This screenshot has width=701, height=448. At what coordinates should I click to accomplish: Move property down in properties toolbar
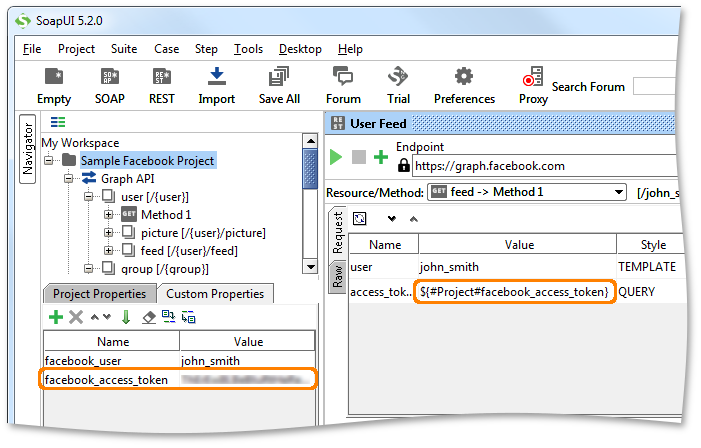107,317
